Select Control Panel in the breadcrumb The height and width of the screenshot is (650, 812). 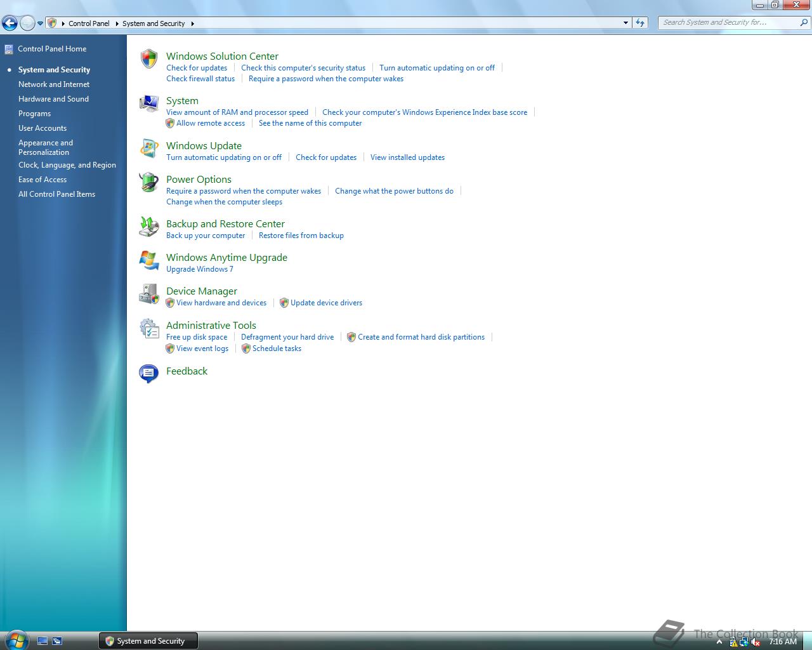[x=89, y=23]
